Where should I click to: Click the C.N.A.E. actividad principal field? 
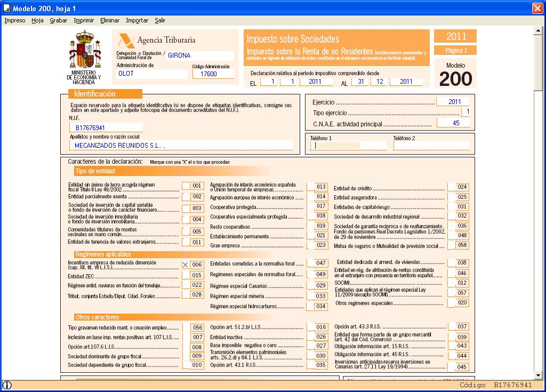click(x=453, y=123)
